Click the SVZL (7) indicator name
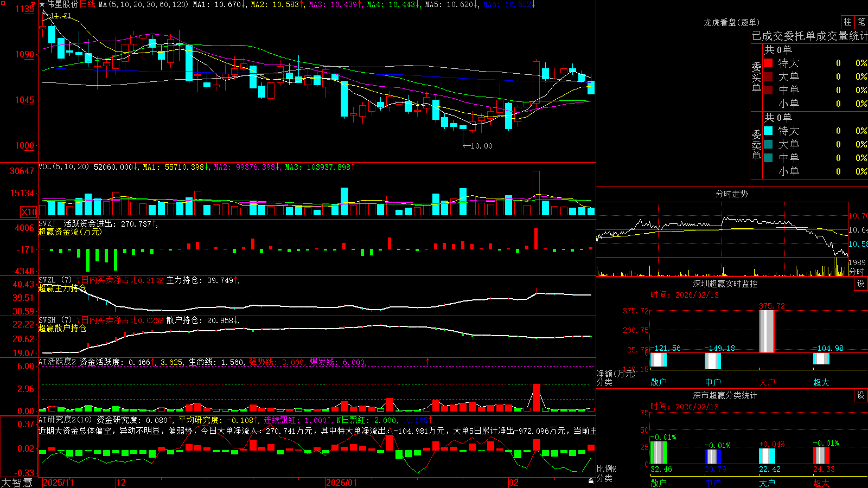This screenshot has width=868, height=488. (55, 280)
